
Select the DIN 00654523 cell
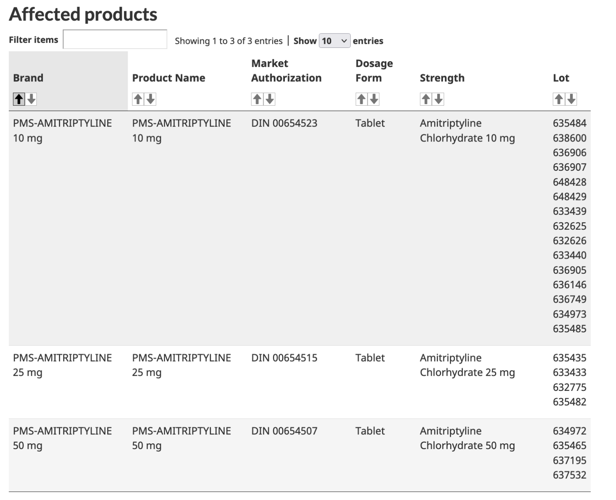pos(284,124)
